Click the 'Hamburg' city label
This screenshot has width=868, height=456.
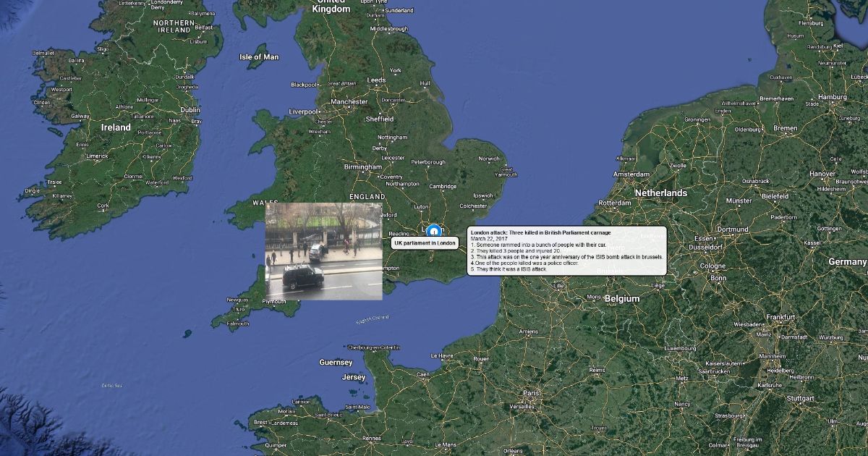click(x=833, y=97)
